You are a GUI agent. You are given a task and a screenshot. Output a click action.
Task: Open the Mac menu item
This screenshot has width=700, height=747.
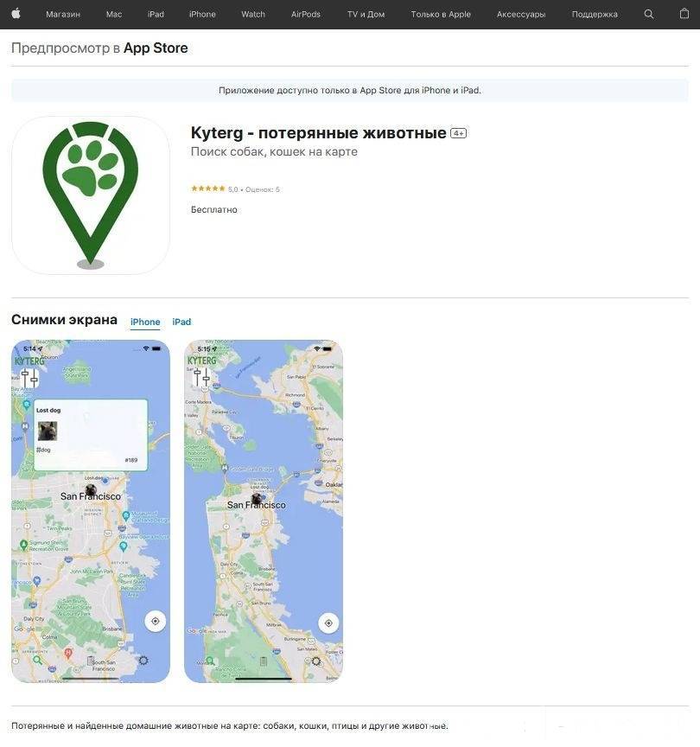click(x=114, y=15)
